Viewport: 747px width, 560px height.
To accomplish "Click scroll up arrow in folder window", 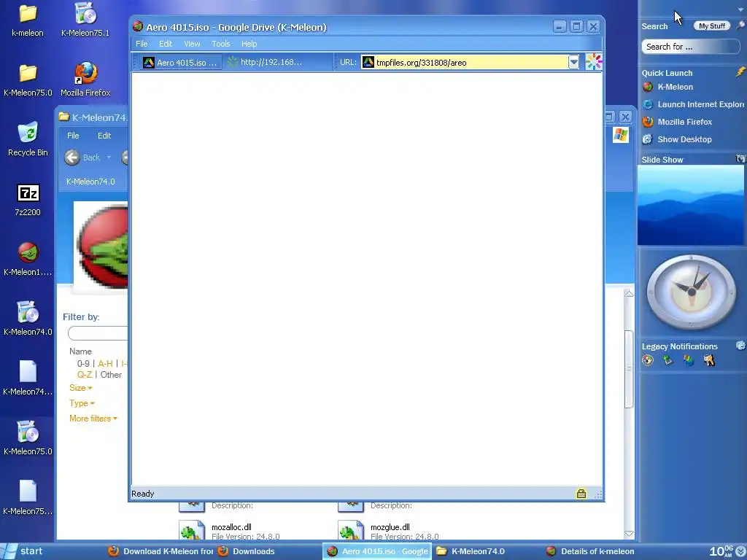I will pyautogui.click(x=629, y=294).
